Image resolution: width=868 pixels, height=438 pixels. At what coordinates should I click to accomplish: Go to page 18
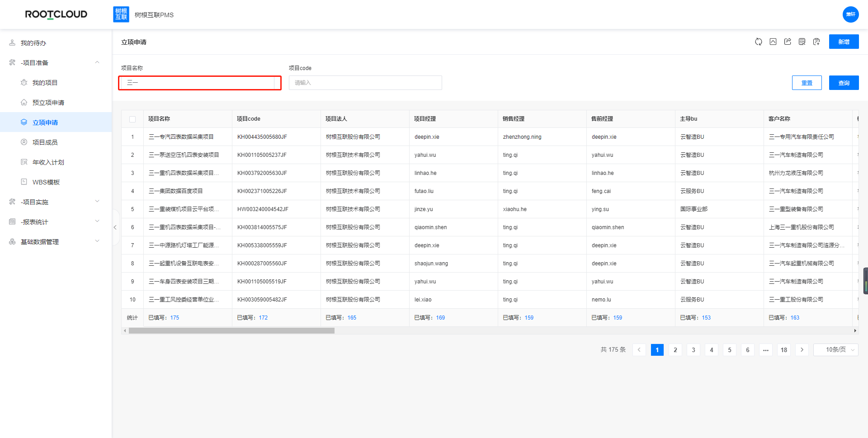point(784,350)
